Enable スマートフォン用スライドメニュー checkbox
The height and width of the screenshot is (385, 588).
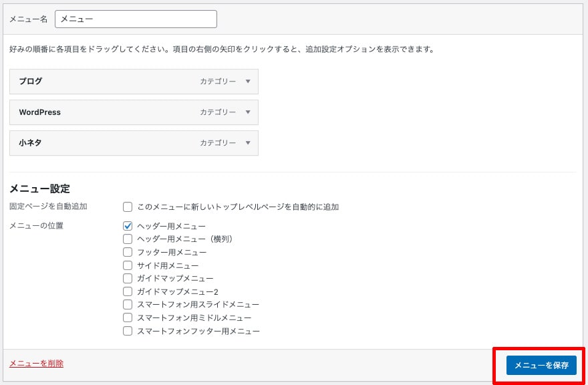[x=128, y=304]
